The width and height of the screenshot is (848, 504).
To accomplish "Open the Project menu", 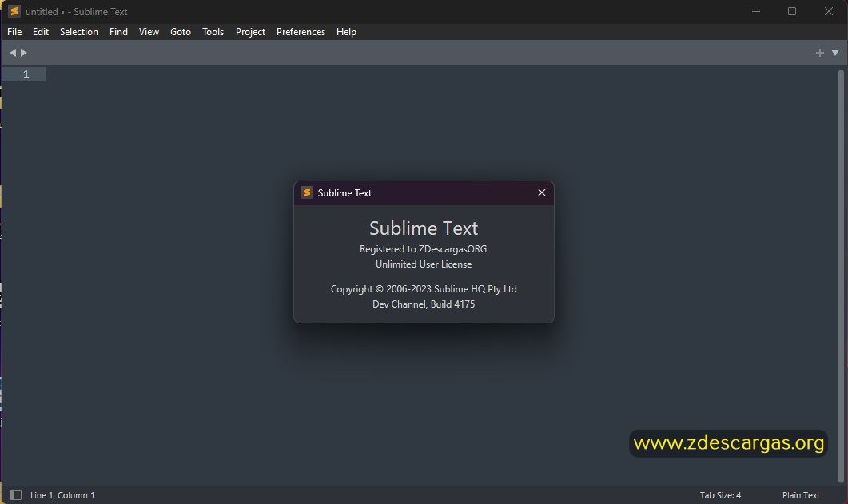I will (x=250, y=32).
